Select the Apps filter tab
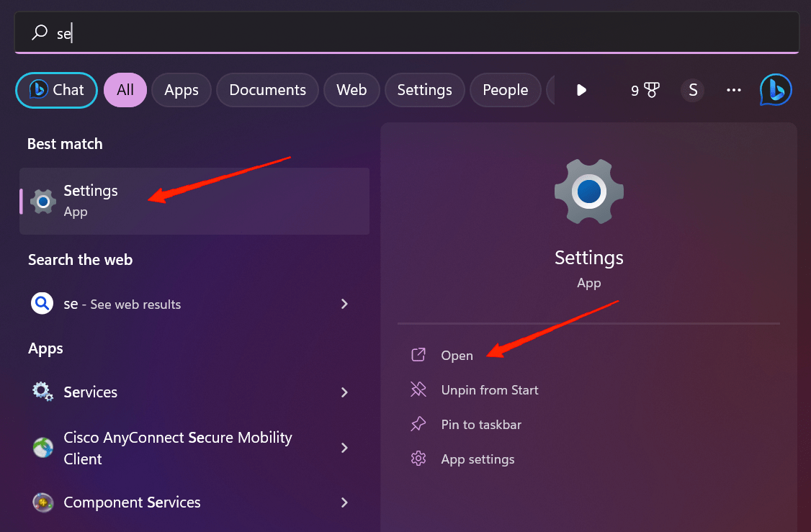The height and width of the screenshot is (532, 811). pos(181,90)
